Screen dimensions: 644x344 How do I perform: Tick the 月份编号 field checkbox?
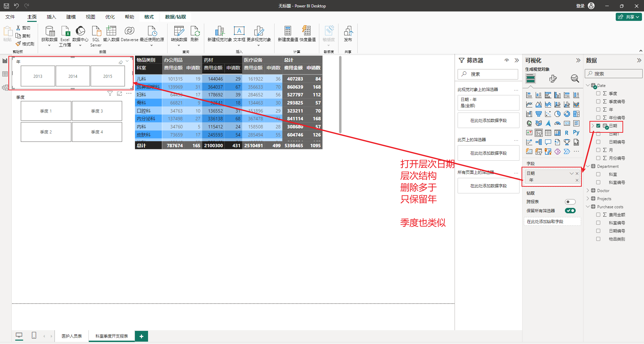click(598, 158)
